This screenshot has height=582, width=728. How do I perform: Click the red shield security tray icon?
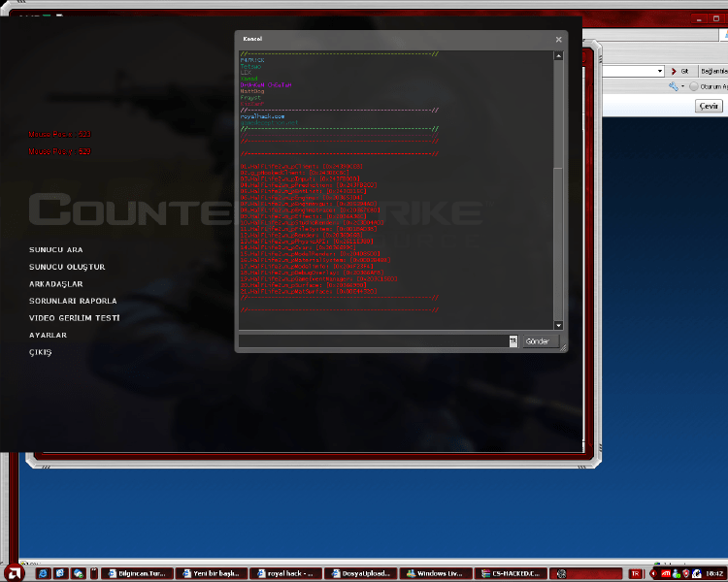[685, 573]
